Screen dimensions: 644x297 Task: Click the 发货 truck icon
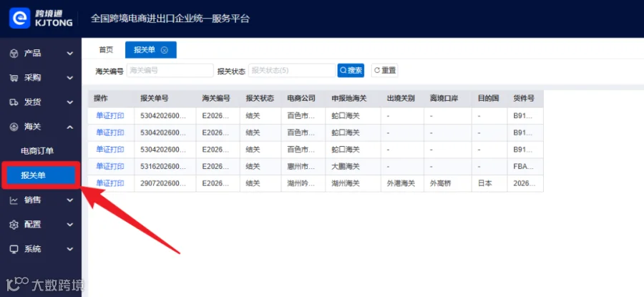(x=14, y=102)
